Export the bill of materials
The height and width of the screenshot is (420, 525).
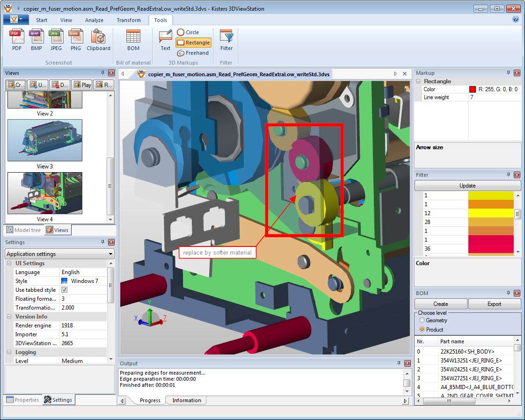(495, 304)
